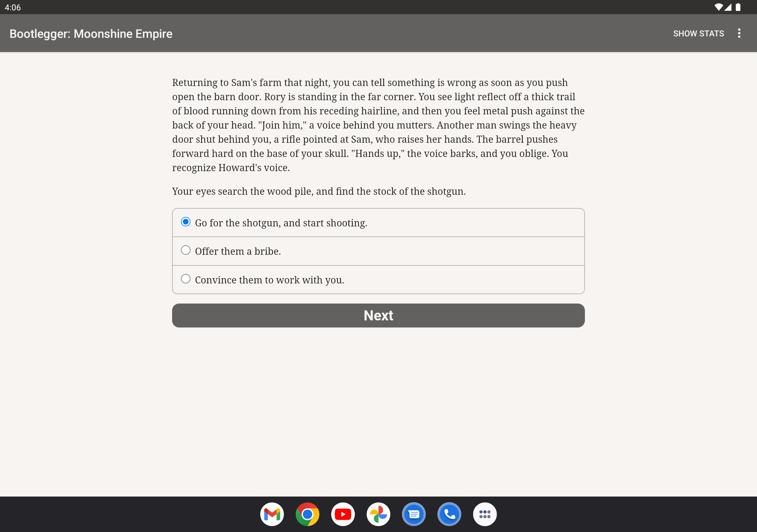
Task: Open YouTube from the dock
Action: pos(343,514)
